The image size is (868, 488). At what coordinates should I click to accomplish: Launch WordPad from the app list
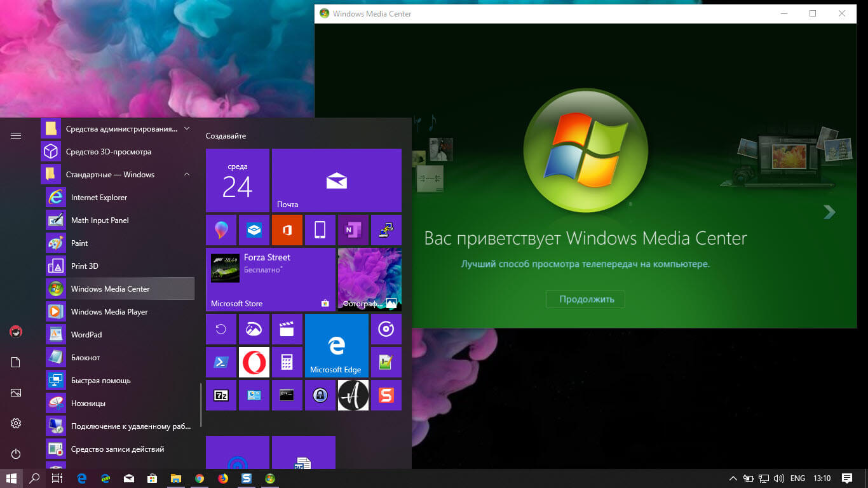[120, 335]
